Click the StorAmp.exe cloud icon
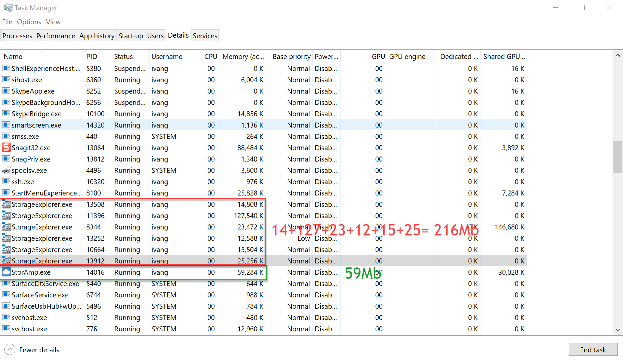The height and width of the screenshot is (364, 623). (6, 272)
